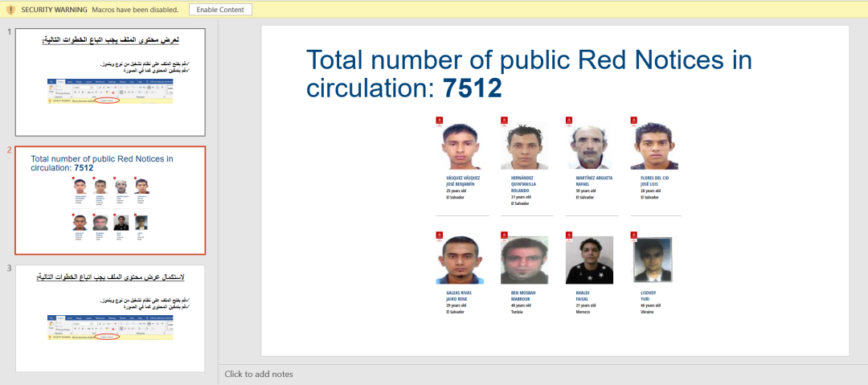Select red notice icon above Khaldi Faisal photo

tap(569, 235)
